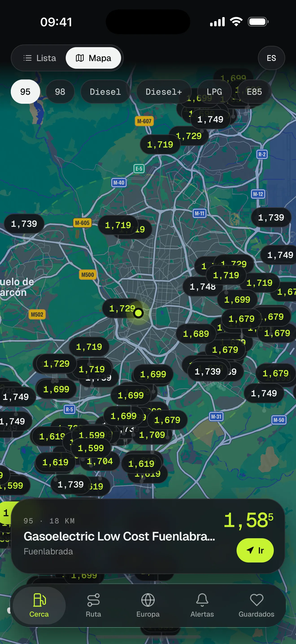The height and width of the screenshot is (644, 296).
Task: Open the Ruta route icon tab
Action: tap(93, 605)
